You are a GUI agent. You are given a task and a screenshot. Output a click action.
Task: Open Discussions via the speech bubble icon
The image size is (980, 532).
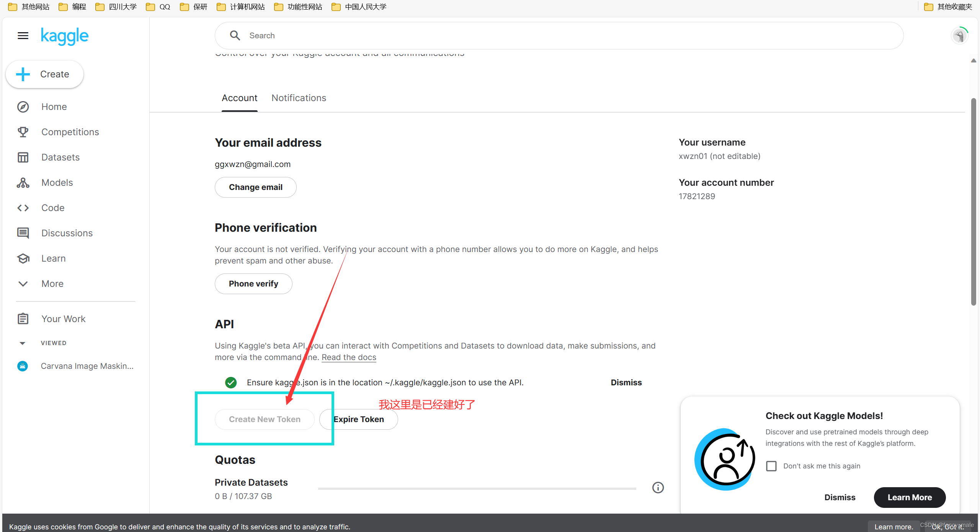click(x=23, y=233)
